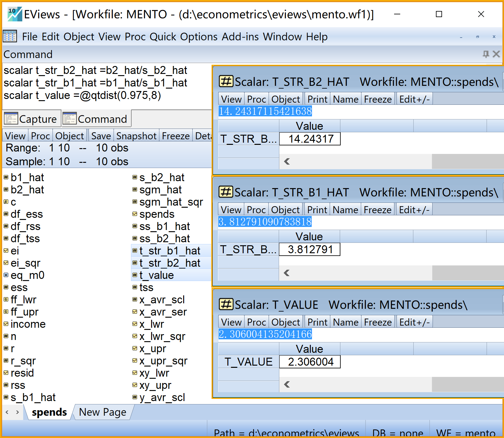Click the eq_m0 equation object icon
This screenshot has height=438, width=504.
pyautogui.click(x=6, y=275)
